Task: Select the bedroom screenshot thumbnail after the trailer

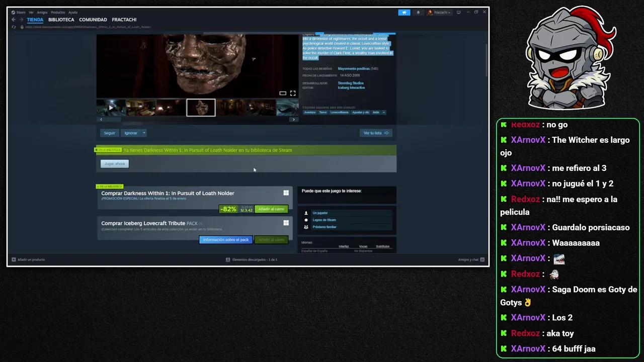Action: click(x=141, y=108)
